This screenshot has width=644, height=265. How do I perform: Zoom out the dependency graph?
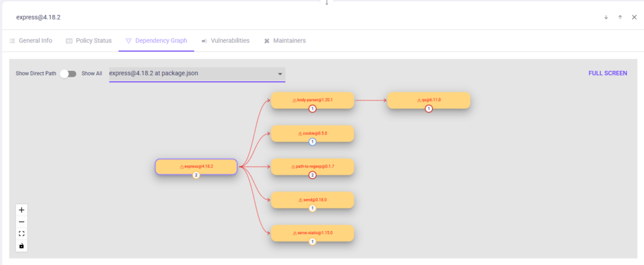(x=22, y=222)
